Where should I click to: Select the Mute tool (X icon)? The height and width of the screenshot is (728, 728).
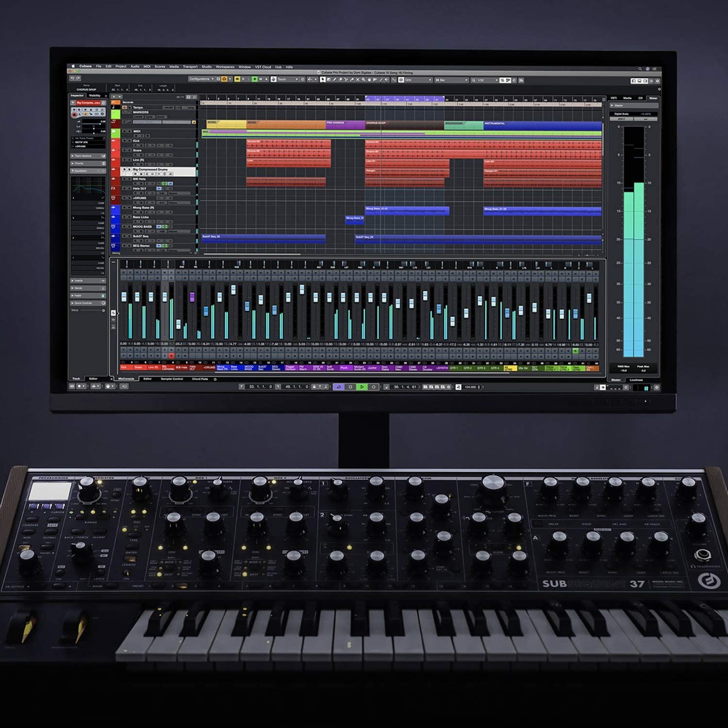[x=358, y=80]
